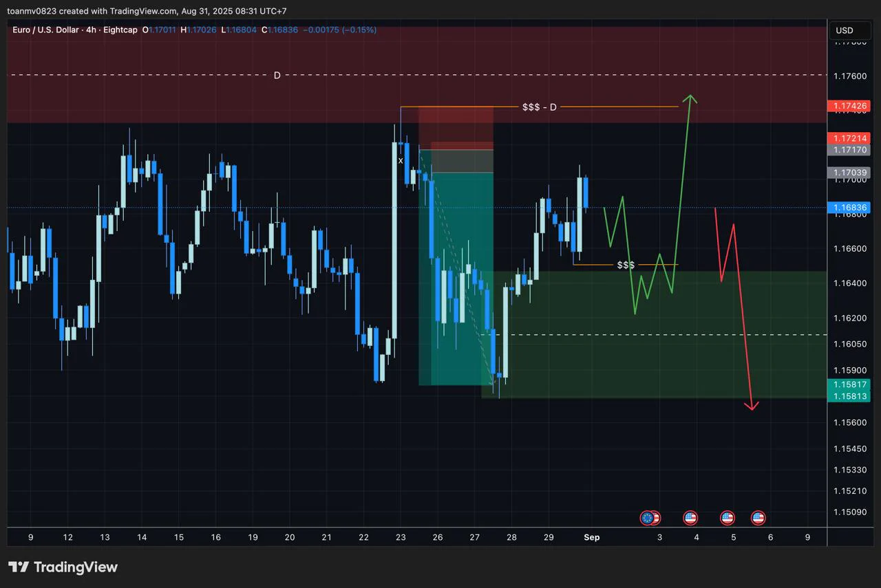Screen dimensions: 881x588
Task: Select the "$$$ - D" liquidity line label
Action: click(540, 107)
